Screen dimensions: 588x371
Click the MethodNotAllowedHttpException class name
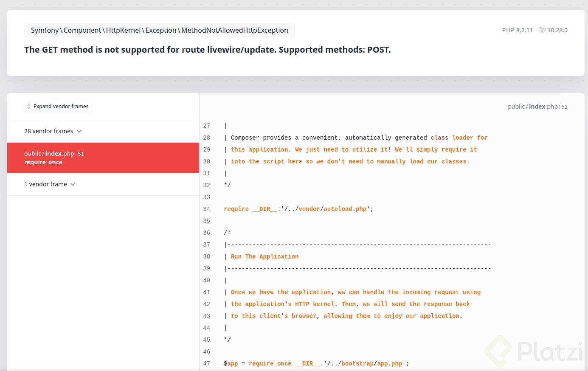(x=234, y=30)
